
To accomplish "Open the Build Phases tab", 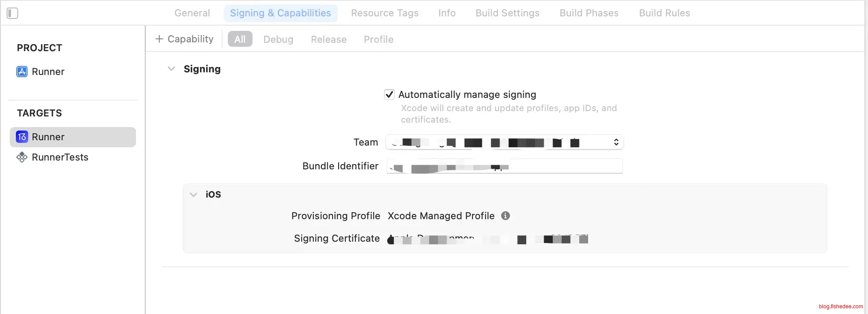I will click(x=589, y=13).
